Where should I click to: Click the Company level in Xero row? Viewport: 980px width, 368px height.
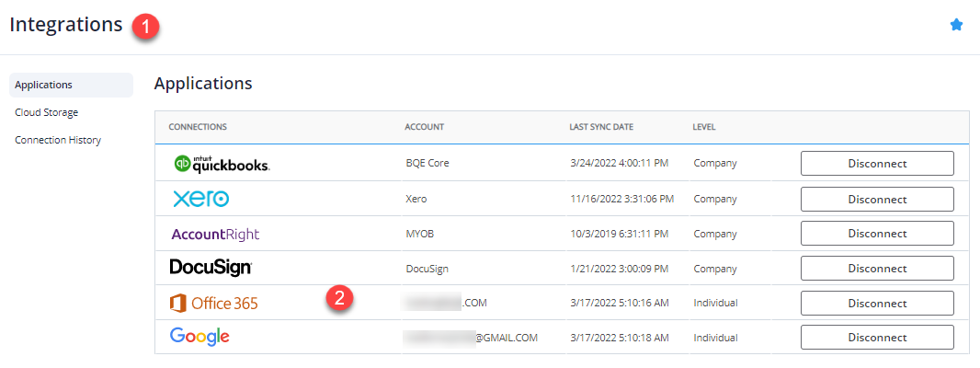(715, 199)
